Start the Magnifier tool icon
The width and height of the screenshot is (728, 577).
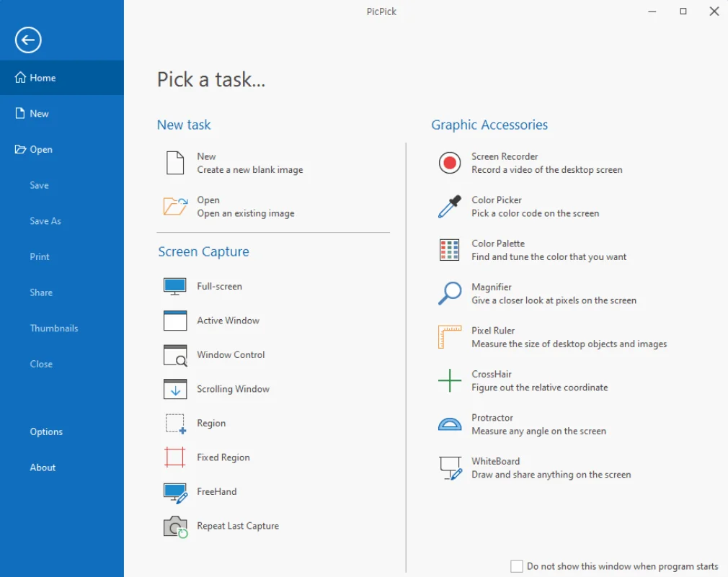(450, 293)
